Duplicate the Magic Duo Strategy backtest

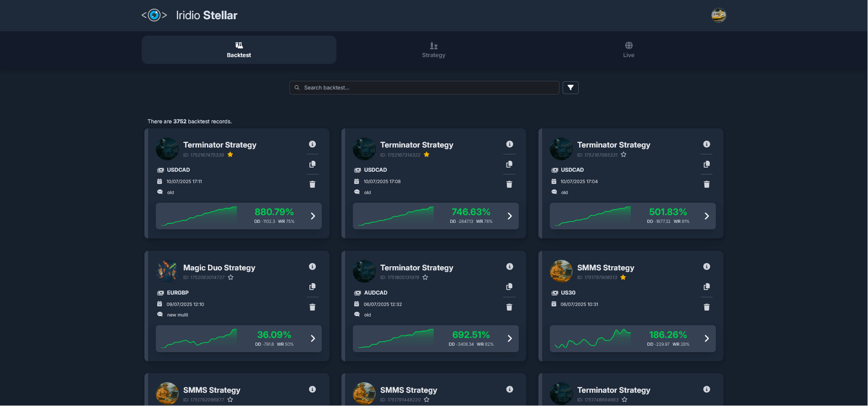point(313,287)
